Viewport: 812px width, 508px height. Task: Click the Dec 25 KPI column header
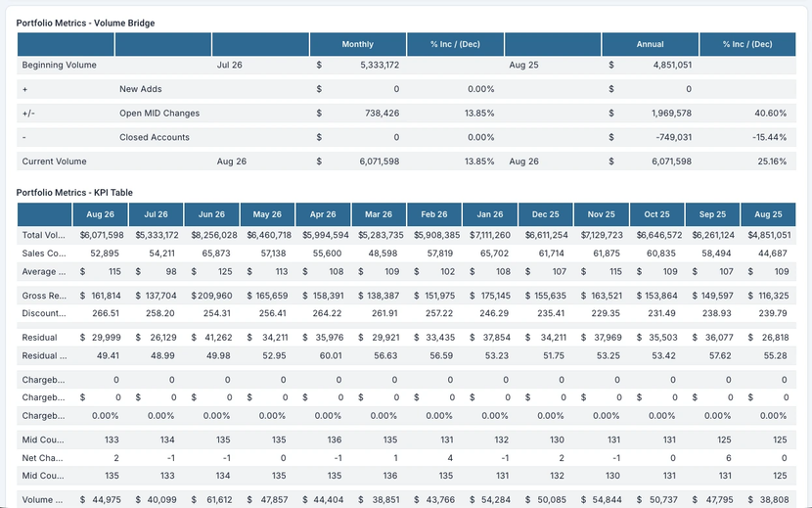(x=545, y=214)
